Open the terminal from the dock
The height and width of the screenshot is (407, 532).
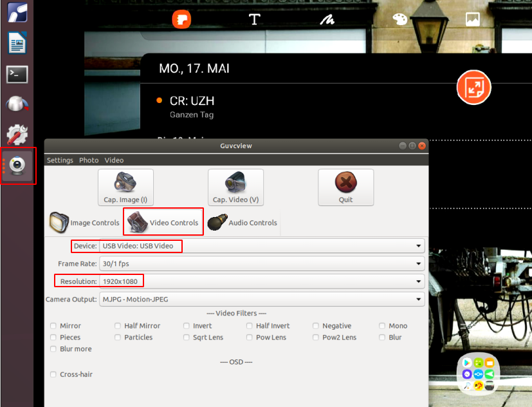tap(17, 74)
